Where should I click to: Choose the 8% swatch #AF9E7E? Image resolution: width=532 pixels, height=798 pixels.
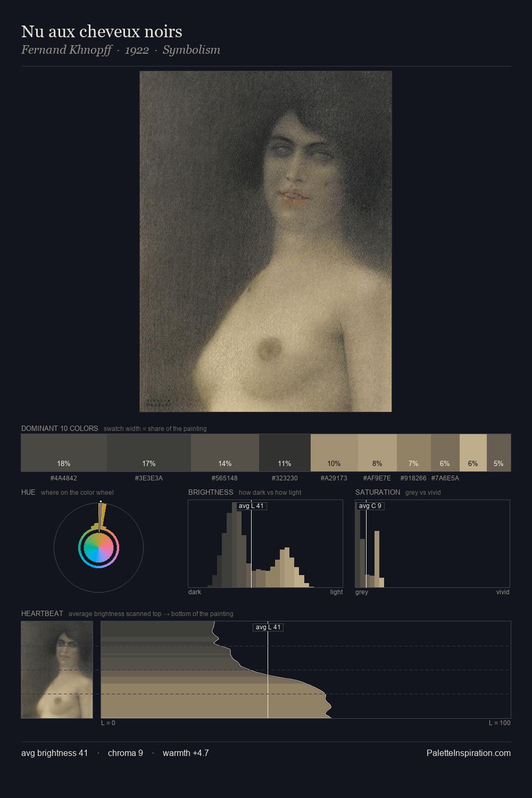(x=377, y=453)
